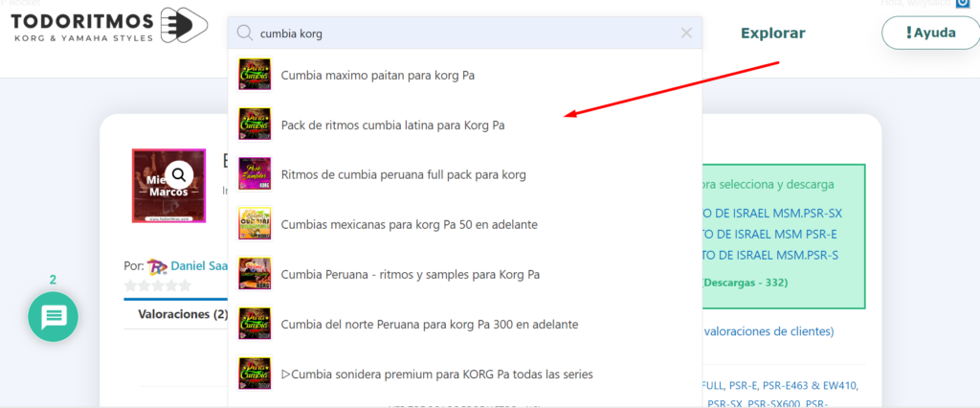980x408 pixels.
Task: Click the star rating row
Action: (x=158, y=286)
